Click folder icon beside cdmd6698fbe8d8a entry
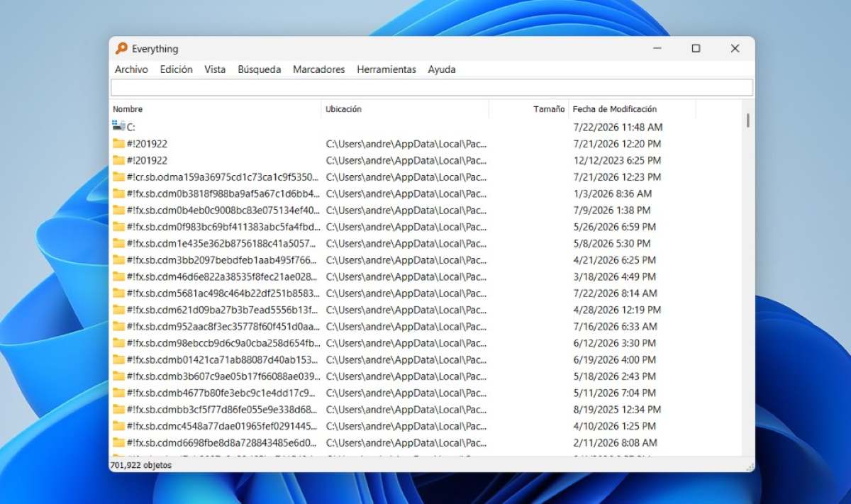The width and height of the screenshot is (851, 504). (x=118, y=442)
